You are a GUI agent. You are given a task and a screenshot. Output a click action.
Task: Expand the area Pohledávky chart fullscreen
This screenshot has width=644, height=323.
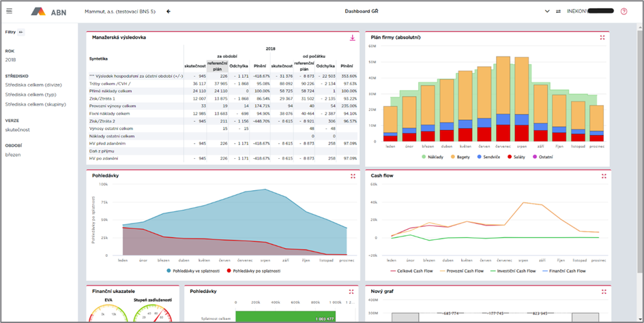[x=353, y=176]
